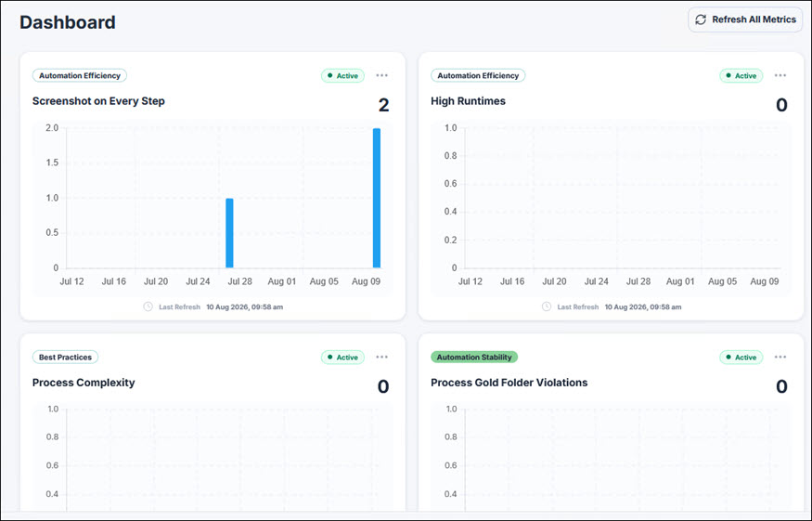812x521 pixels.
Task: Click Active badge on Process Gold Folder Violations
Action: [741, 358]
